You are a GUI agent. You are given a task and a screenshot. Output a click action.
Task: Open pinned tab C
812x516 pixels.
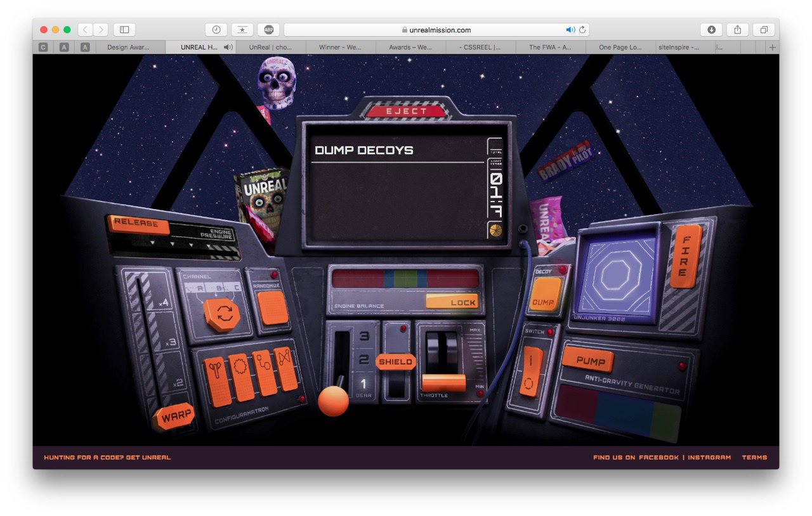click(x=43, y=47)
